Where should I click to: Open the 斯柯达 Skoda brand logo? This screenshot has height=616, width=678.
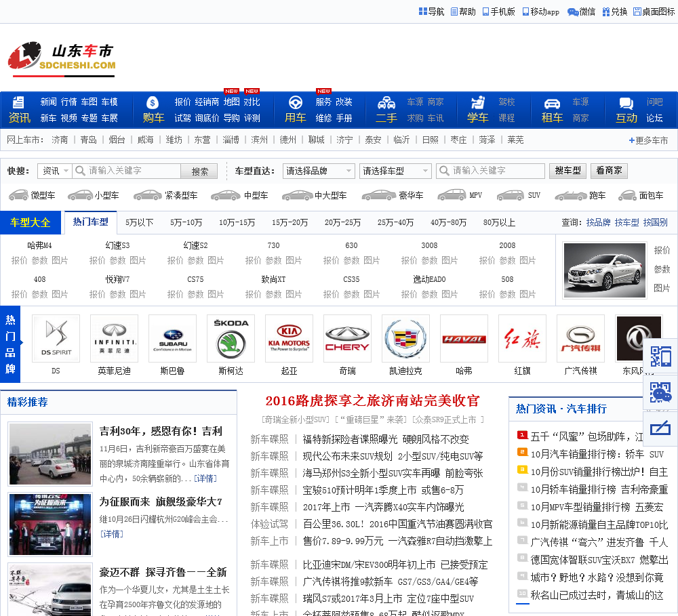pyautogui.click(x=231, y=338)
